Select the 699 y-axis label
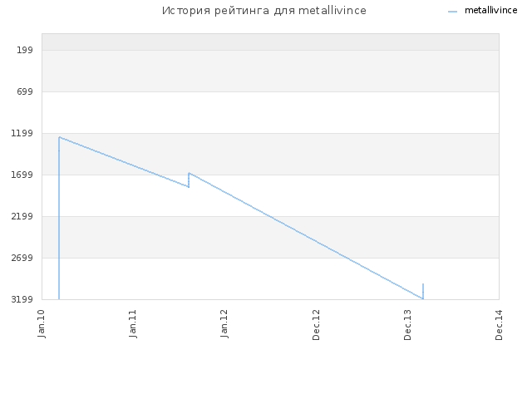 25,91
